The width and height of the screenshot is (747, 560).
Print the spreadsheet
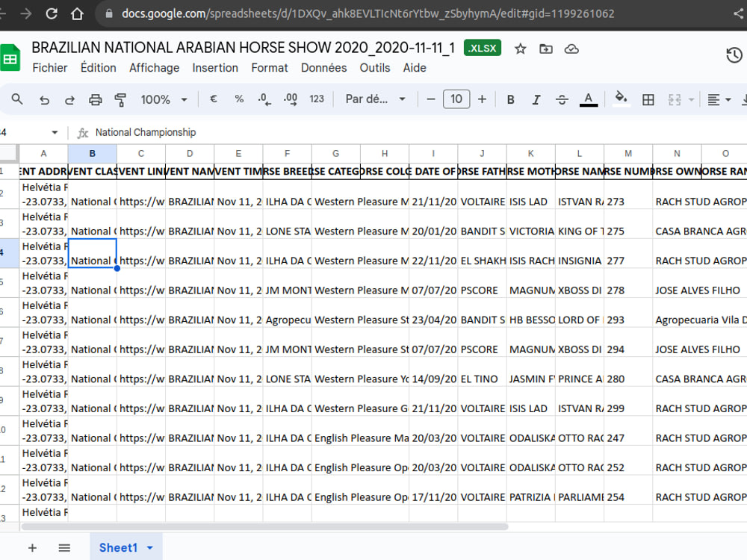tap(96, 99)
